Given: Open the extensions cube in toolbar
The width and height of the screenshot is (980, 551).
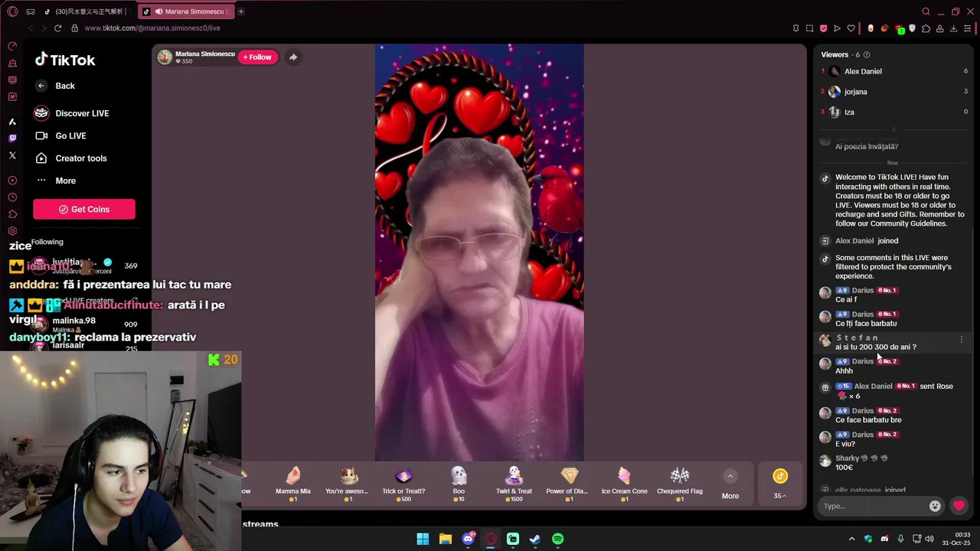Looking at the screenshot, I should [x=926, y=28].
